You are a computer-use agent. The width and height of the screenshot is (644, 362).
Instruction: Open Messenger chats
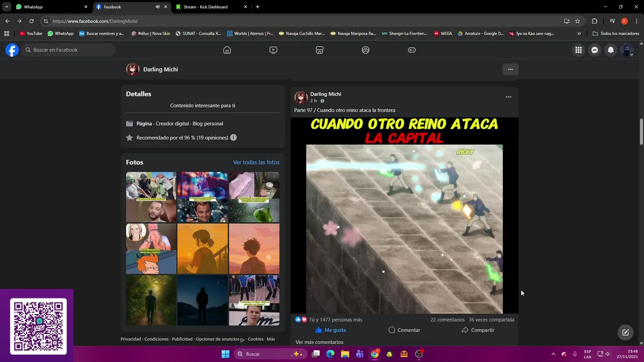point(595,50)
